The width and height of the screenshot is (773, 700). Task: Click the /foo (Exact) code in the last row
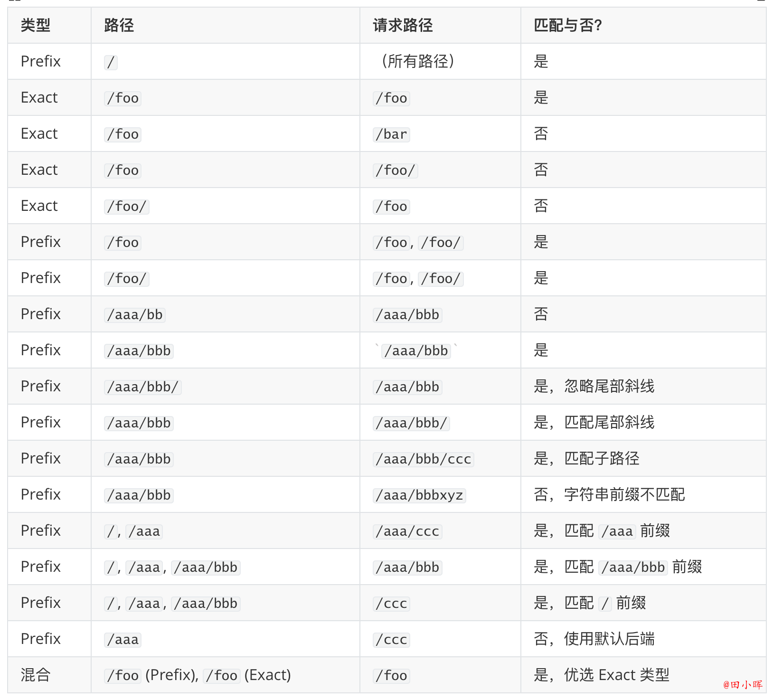coord(222,676)
